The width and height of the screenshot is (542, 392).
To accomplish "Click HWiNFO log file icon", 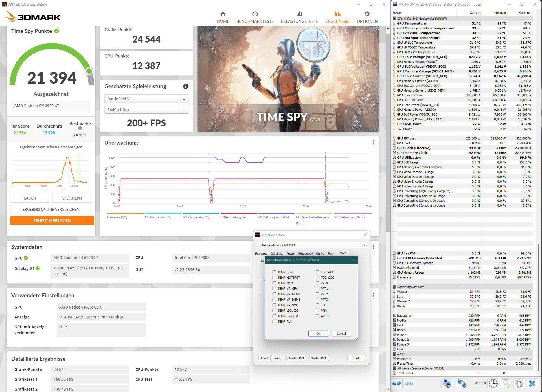I will [506, 384].
